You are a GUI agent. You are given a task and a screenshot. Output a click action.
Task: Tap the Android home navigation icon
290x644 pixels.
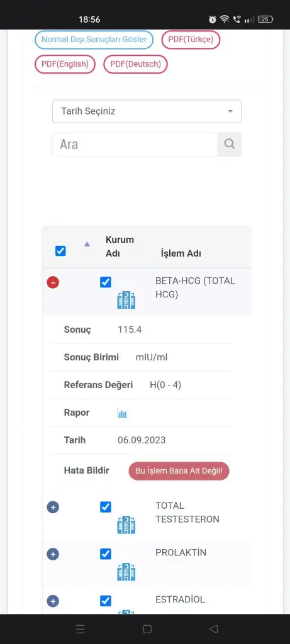point(147,629)
